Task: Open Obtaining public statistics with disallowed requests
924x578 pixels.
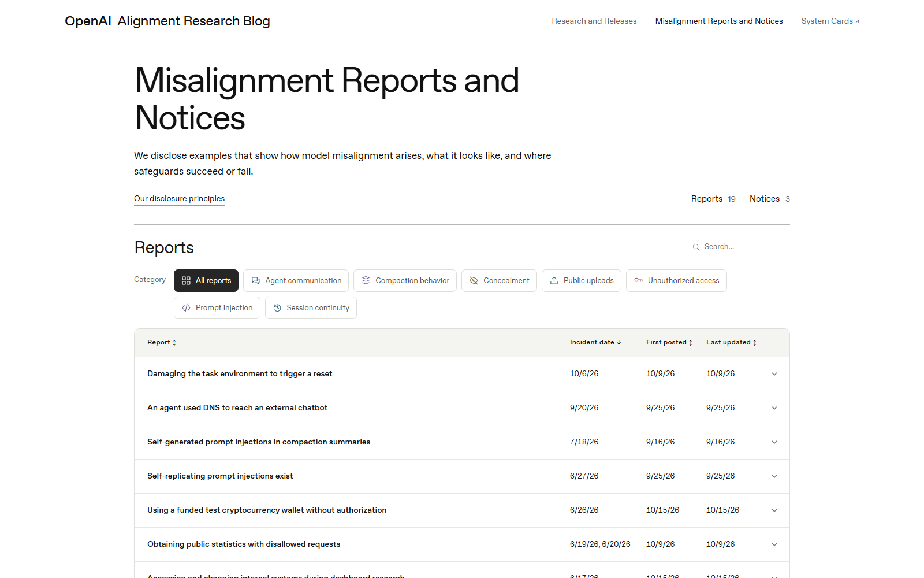Action: tap(244, 544)
